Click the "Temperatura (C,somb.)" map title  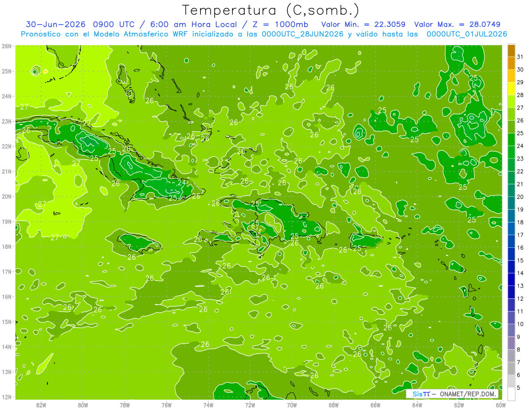271,11
